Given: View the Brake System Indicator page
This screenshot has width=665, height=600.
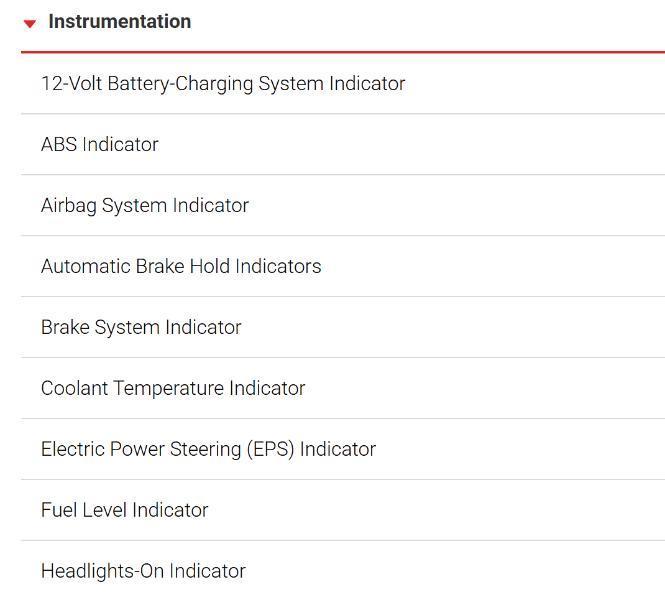Looking at the screenshot, I should (x=141, y=328).
